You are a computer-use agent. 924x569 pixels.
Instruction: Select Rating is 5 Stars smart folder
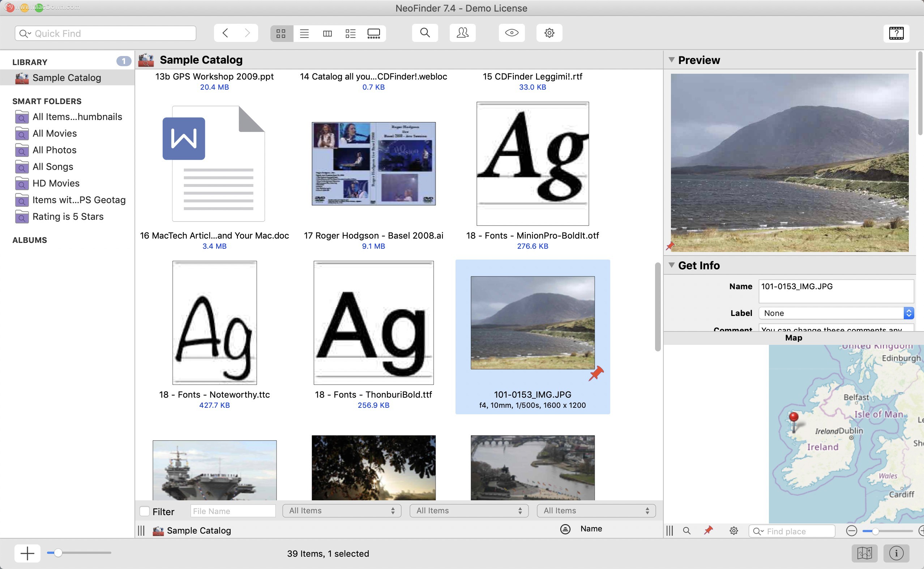pyautogui.click(x=68, y=217)
